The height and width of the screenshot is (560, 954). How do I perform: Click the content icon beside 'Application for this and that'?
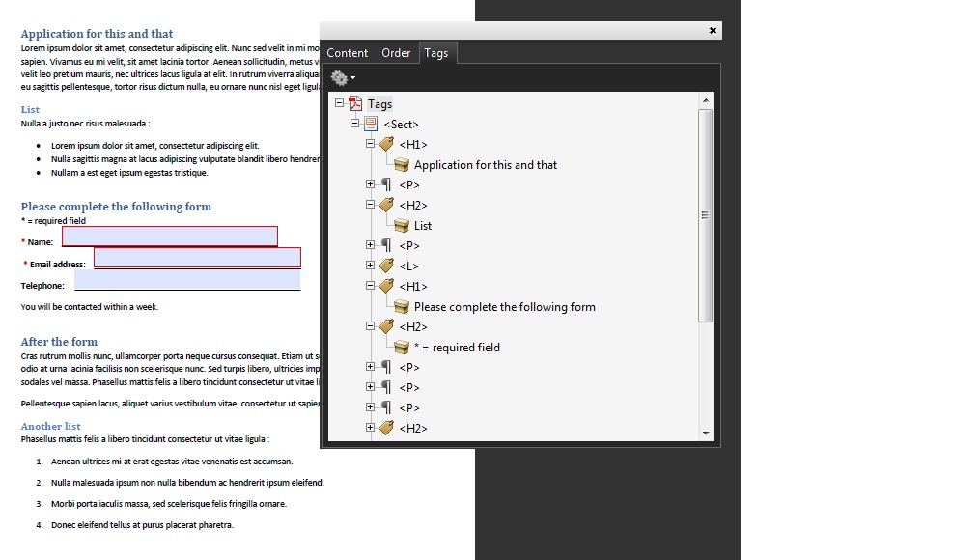400,164
